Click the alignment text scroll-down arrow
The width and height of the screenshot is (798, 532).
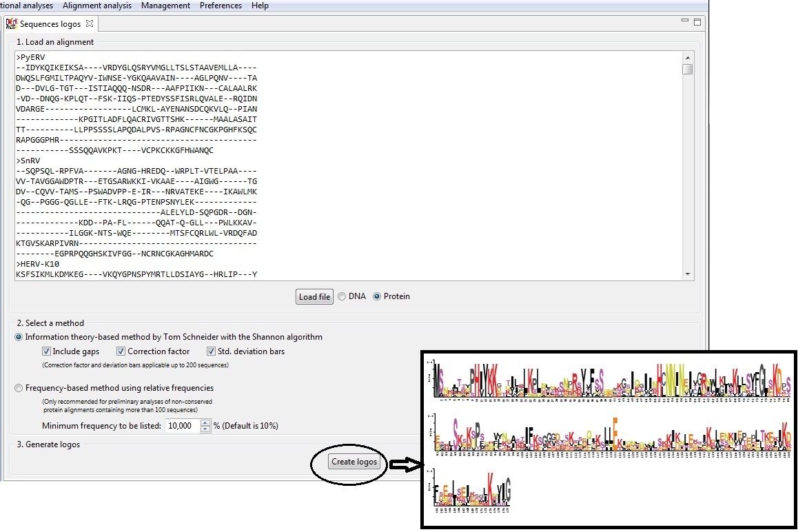click(687, 274)
